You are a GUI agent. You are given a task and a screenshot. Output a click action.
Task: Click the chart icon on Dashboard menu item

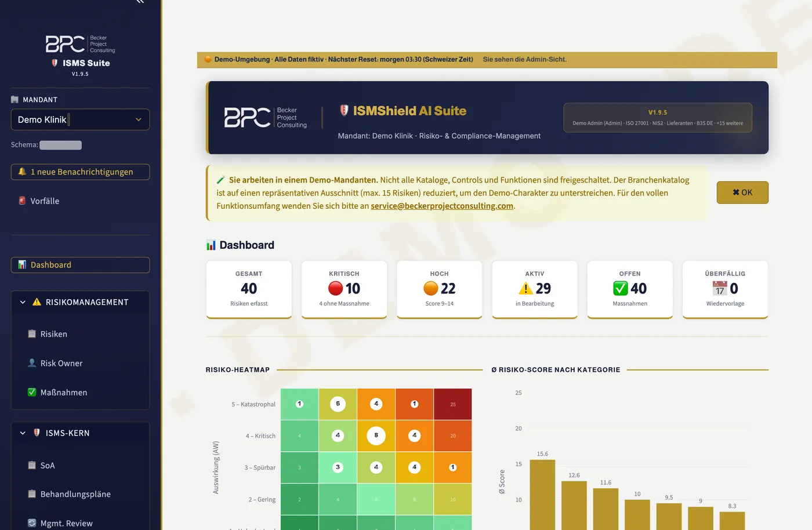pos(22,265)
